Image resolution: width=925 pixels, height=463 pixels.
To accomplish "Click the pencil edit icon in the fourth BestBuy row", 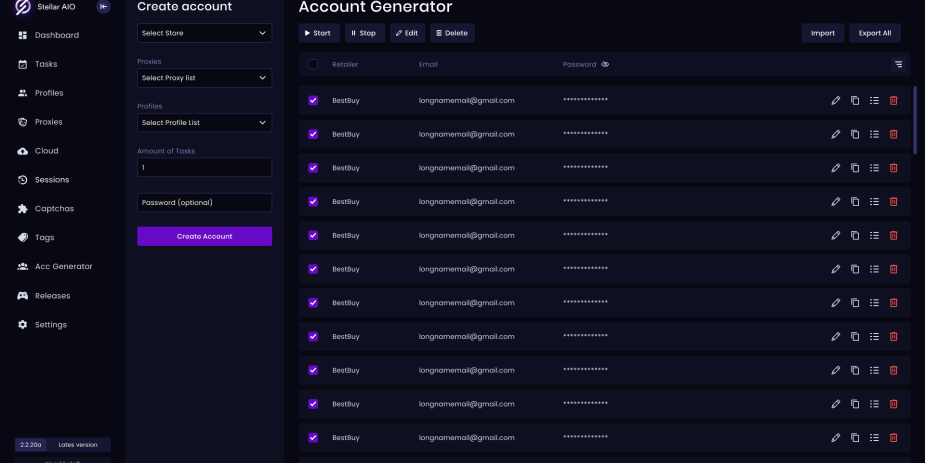I will pos(835,201).
